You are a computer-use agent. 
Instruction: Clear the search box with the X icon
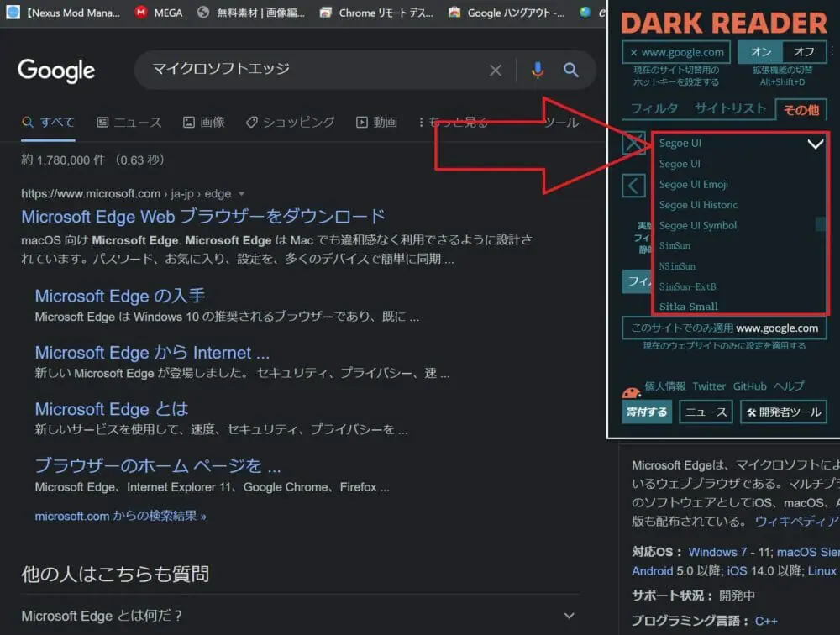pyautogui.click(x=496, y=71)
